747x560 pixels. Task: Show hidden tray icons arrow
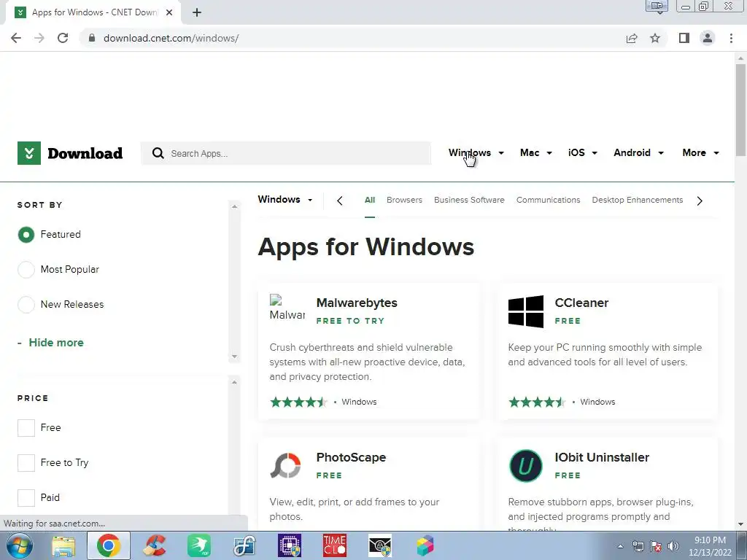(x=620, y=546)
